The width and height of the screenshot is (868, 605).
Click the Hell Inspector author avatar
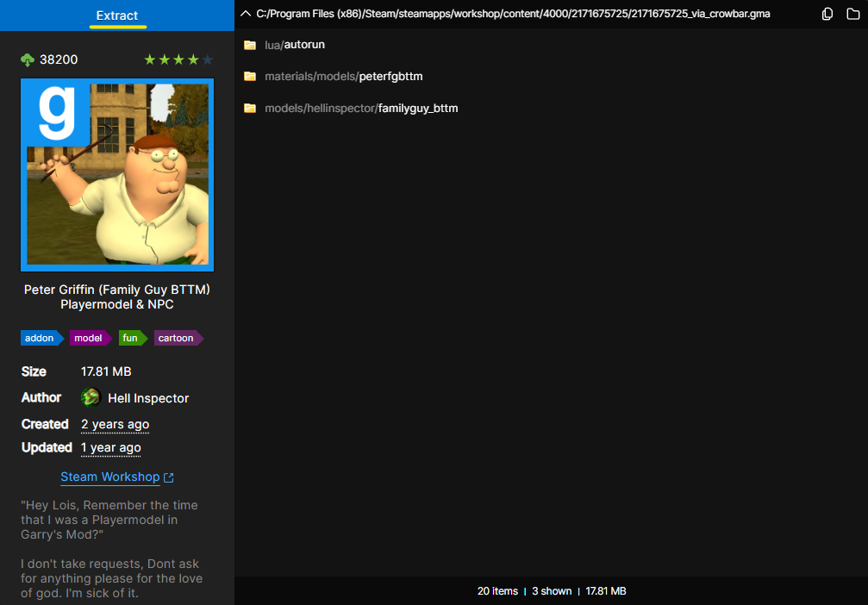(91, 397)
